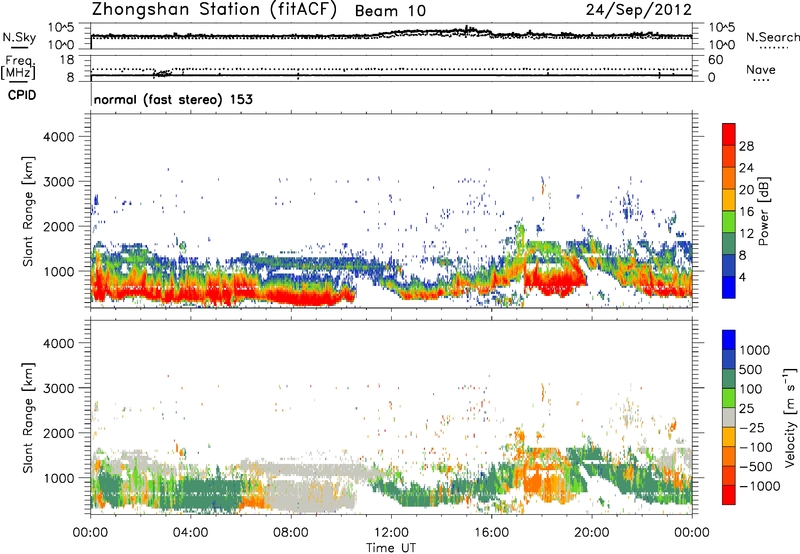Click the 'Nave' legend label
Image resolution: width=800 pixels, height=554 pixels.
coord(761,69)
